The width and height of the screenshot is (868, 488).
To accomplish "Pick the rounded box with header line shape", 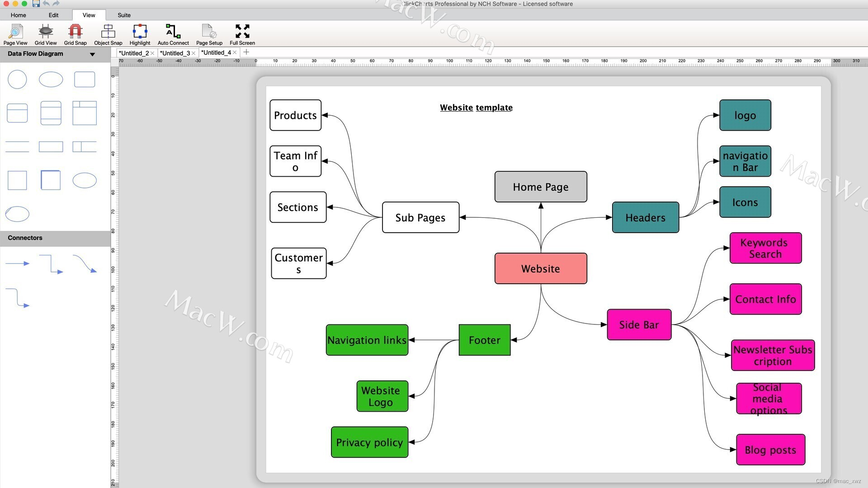I will (17, 113).
